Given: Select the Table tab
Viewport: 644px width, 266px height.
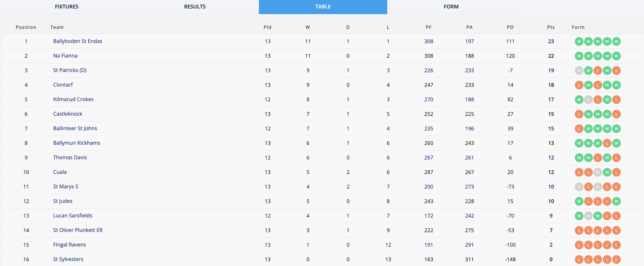Looking at the screenshot, I should click(323, 7).
